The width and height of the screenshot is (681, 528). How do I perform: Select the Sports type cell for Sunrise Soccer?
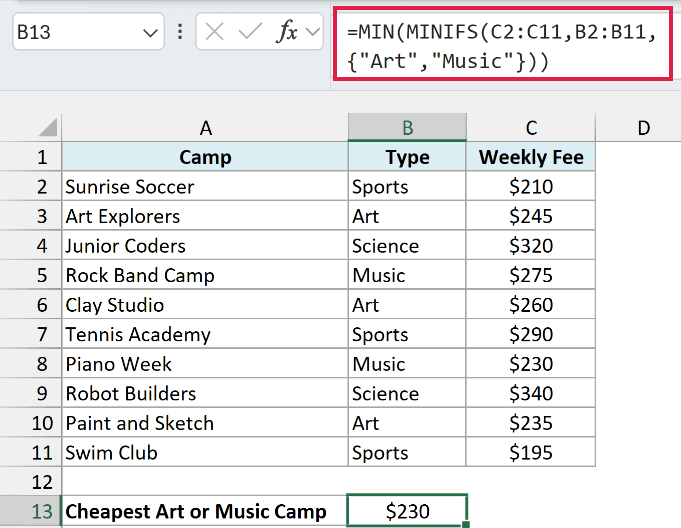pyautogui.click(x=407, y=186)
